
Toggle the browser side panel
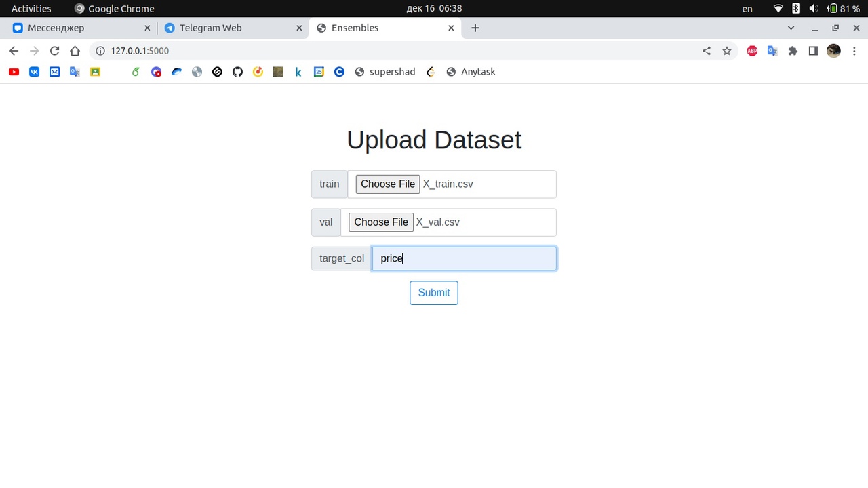click(813, 51)
